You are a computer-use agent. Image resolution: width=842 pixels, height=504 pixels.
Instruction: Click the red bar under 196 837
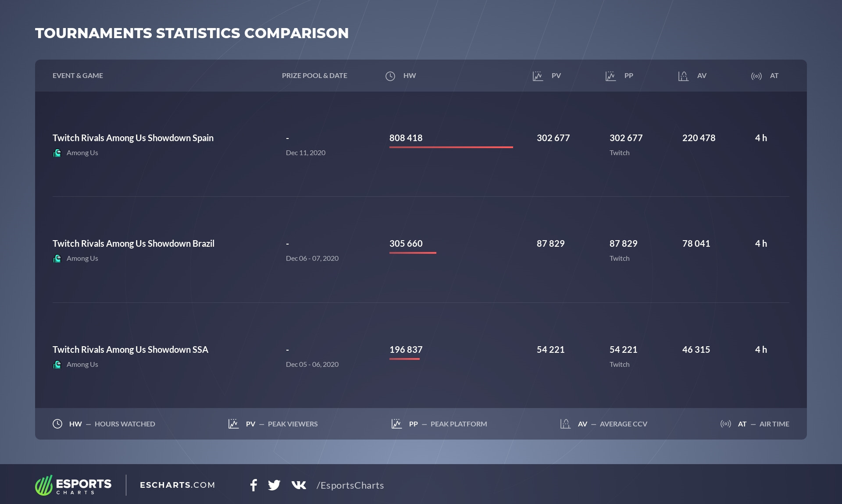tap(404, 359)
